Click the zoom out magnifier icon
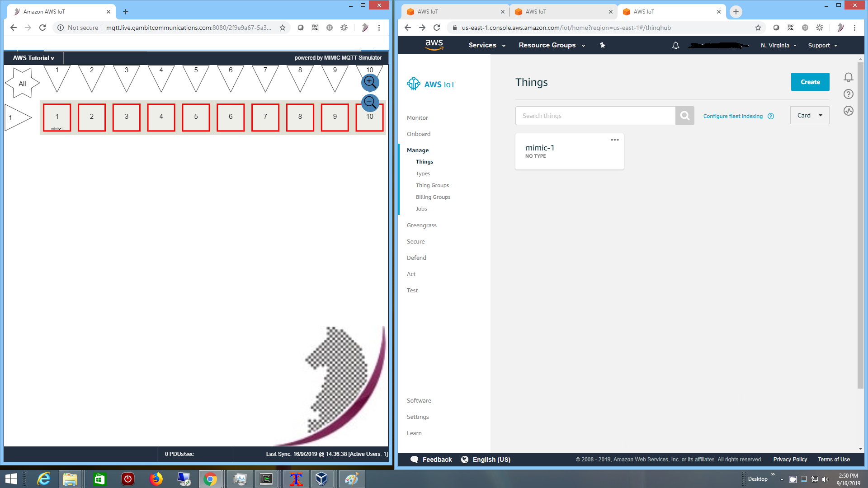The width and height of the screenshot is (868, 488). 370,103
